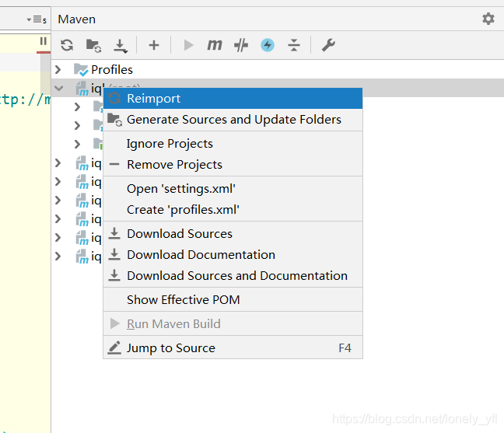The image size is (504, 433).
Task: Click Execute Maven Goal 'm' icon
Action: click(x=215, y=45)
